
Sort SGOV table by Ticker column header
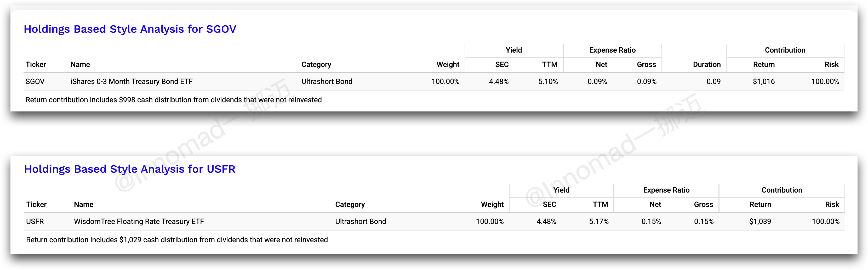tap(36, 64)
